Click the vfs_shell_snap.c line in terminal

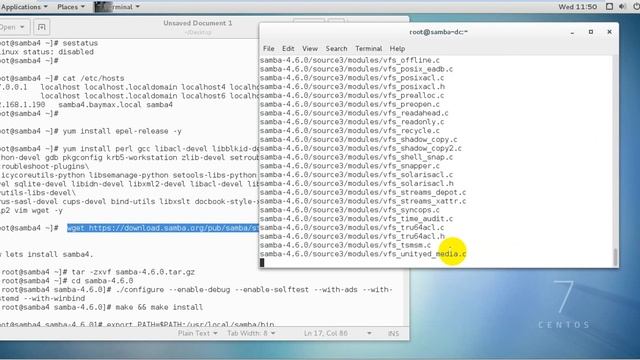coord(356,157)
